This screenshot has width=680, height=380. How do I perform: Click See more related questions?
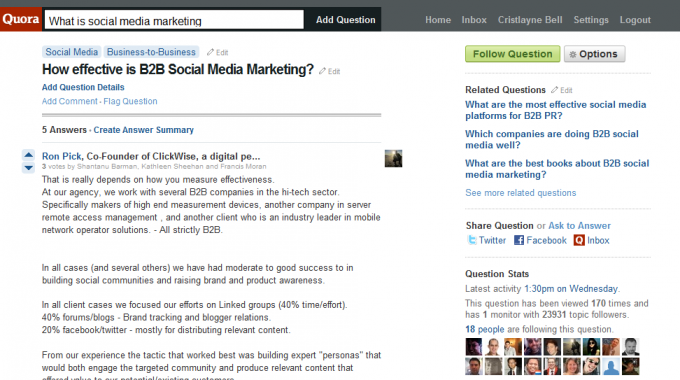520,193
